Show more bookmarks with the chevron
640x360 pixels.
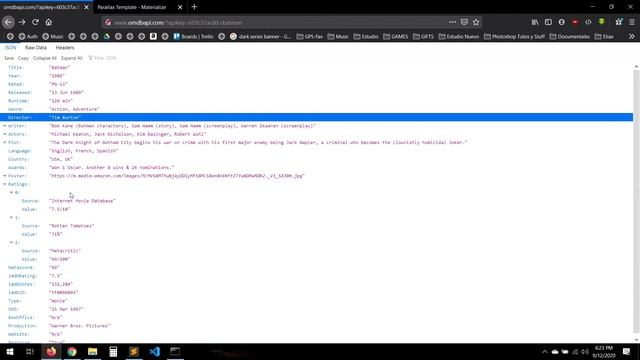pyautogui.click(x=631, y=36)
